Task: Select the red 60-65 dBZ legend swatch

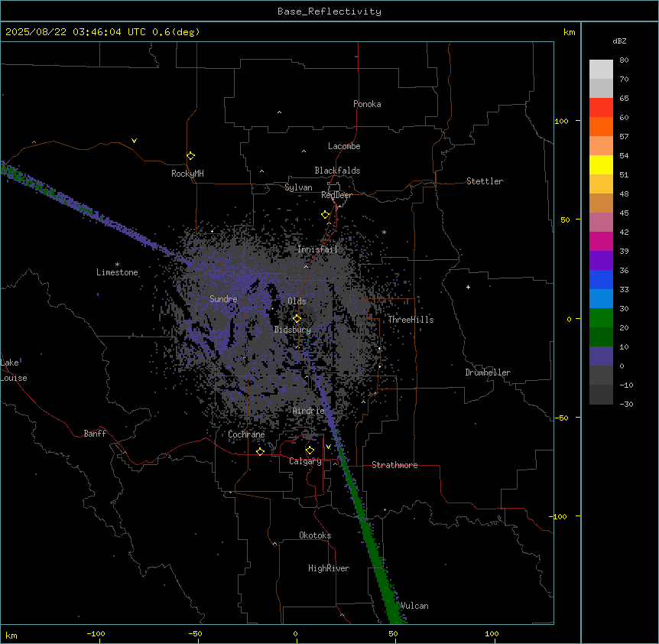Action: click(x=601, y=107)
